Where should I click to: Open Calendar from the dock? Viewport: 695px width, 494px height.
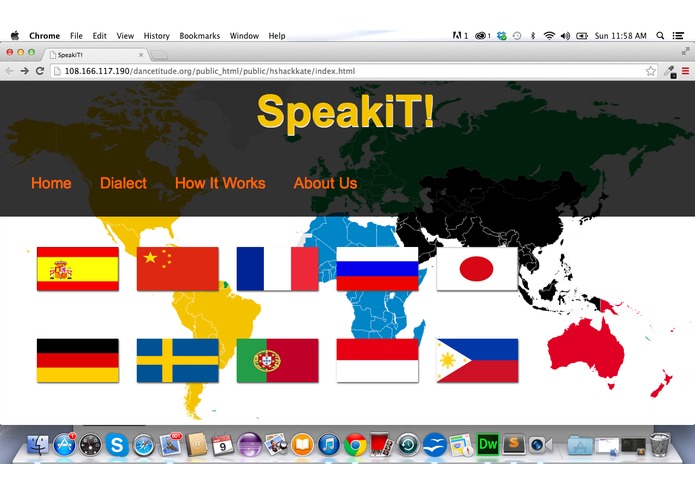click(223, 445)
